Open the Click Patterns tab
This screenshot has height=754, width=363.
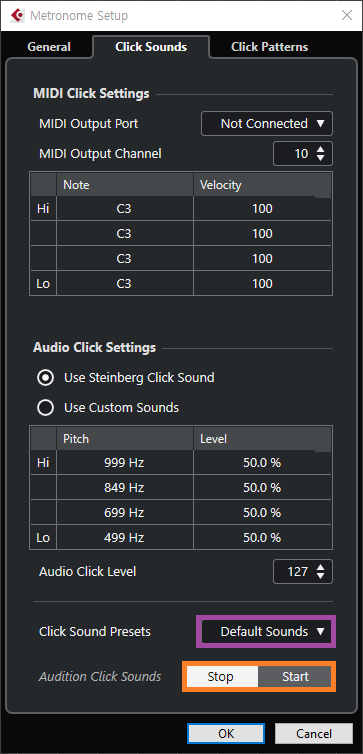[269, 47]
